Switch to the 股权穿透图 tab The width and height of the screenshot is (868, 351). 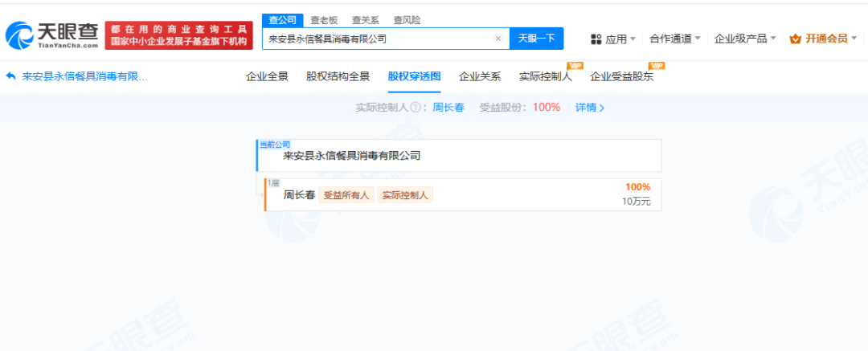coord(414,77)
